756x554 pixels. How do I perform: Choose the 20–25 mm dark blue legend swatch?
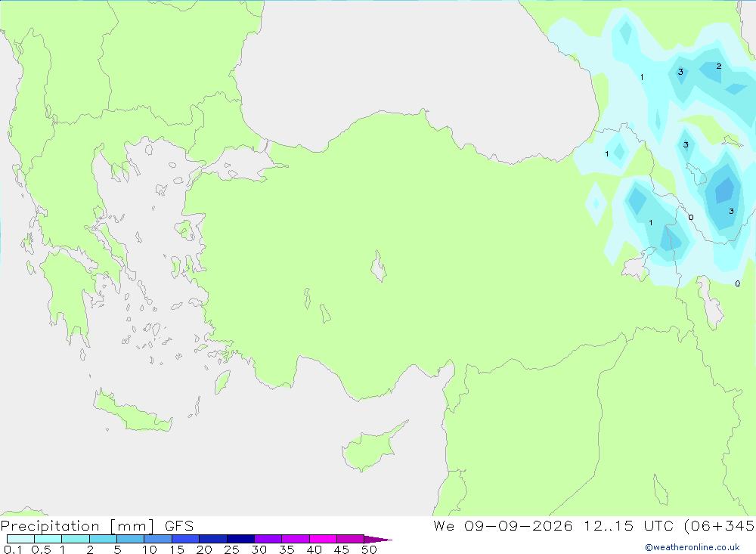coord(213,539)
